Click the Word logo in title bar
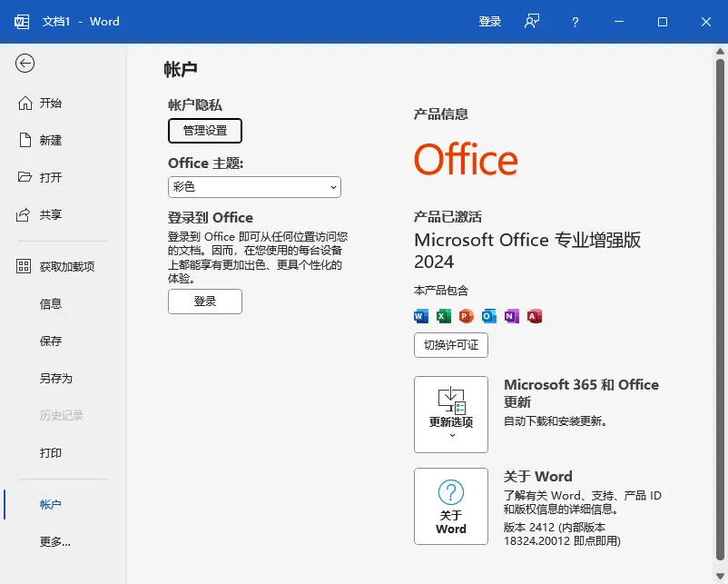728x584 pixels. [x=22, y=22]
